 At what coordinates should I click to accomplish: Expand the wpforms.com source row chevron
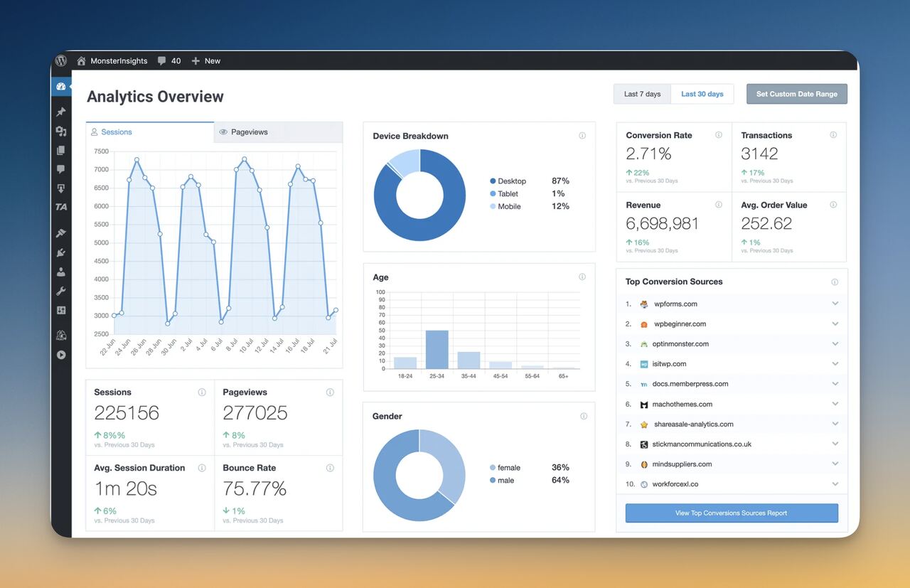point(835,304)
